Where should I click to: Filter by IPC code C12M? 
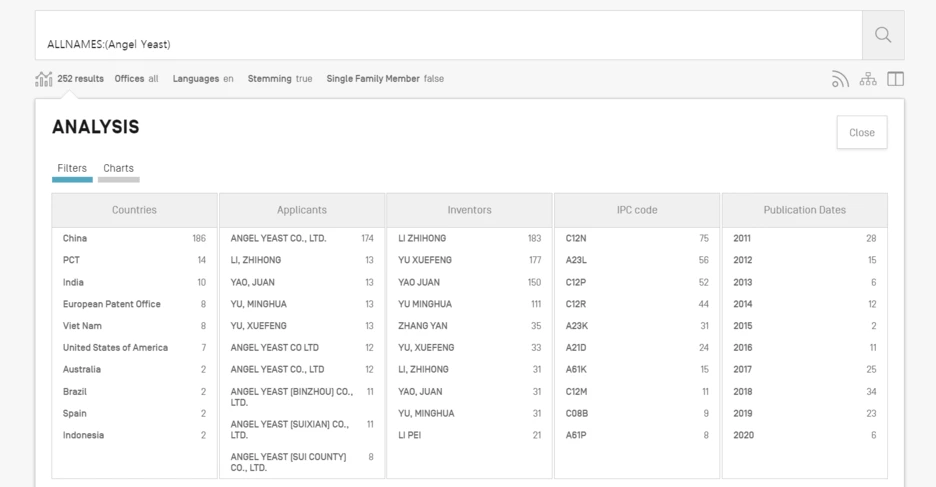637,392
